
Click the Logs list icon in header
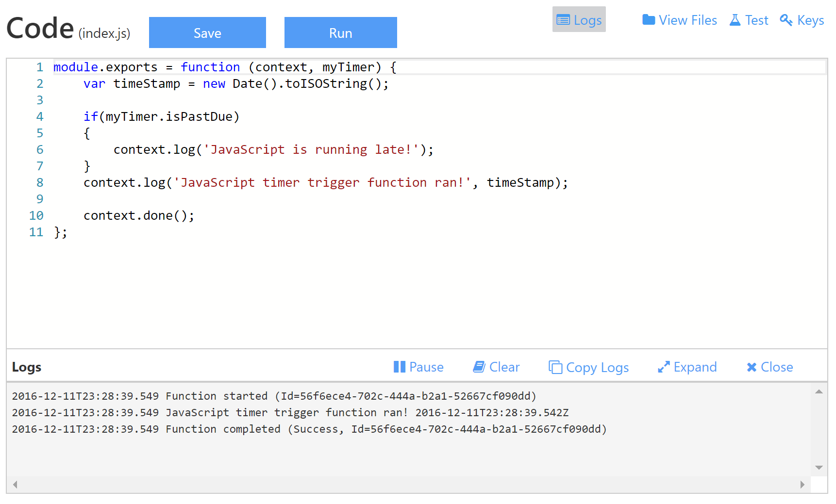pyautogui.click(x=563, y=20)
